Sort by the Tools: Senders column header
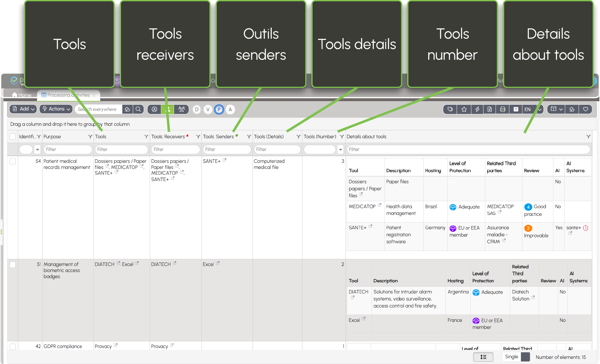Image resolution: width=600 pixels, height=364 pixels. tap(218, 137)
